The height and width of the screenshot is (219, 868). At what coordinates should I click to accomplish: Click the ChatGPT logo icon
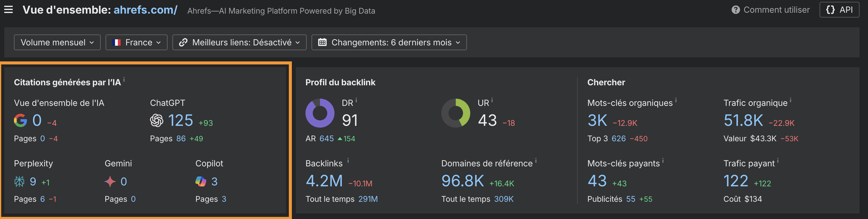[x=156, y=120]
